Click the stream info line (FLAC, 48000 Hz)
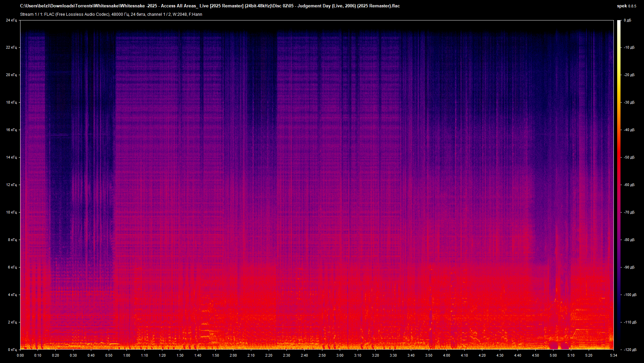The image size is (644, 363). coord(111,14)
